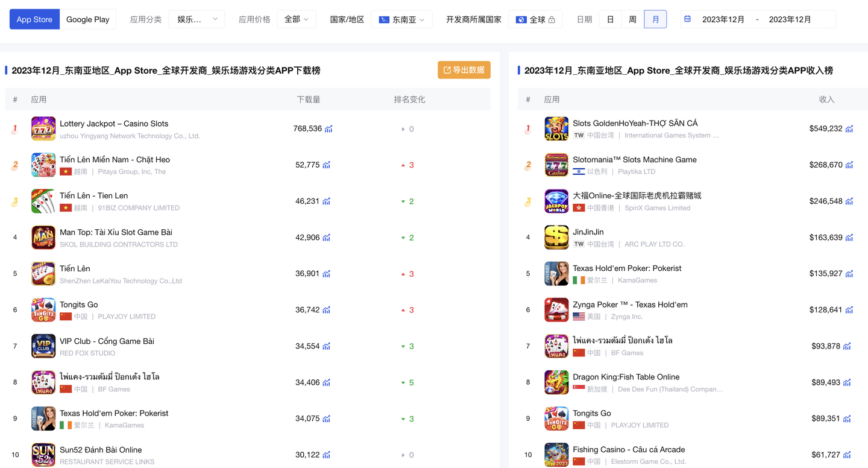The width and height of the screenshot is (868, 468).
Task: Open the 国家/地区 东南亚 dropdown
Action: pos(401,19)
